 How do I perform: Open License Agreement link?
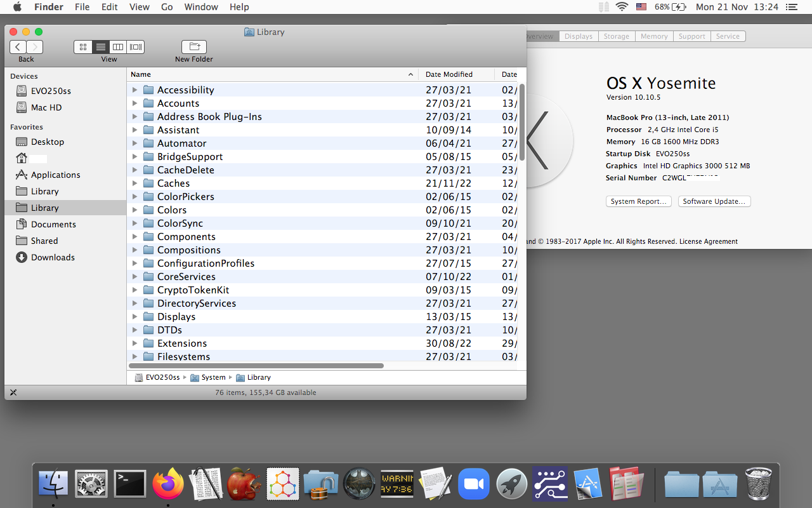coord(709,241)
